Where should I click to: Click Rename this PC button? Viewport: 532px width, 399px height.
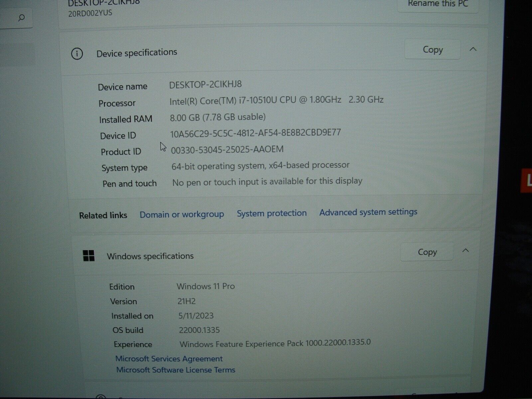coord(438,4)
